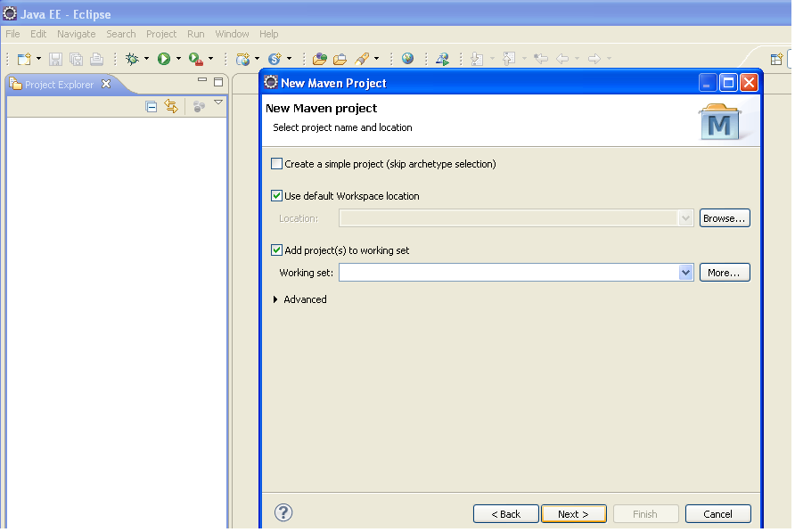Image resolution: width=795 pixels, height=532 pixels.
Task: Click the Open Perspective icon
Action: pos(776,60)
